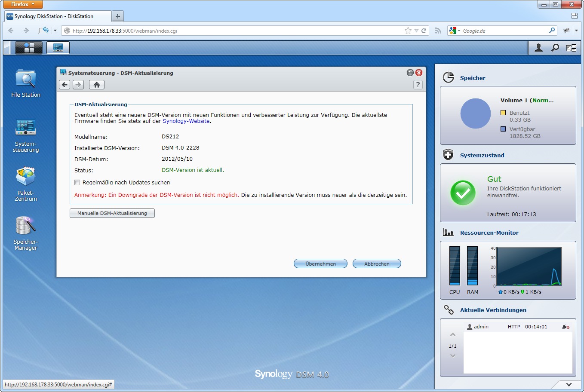Click the DSM search magnifier icon

(555, 48)
